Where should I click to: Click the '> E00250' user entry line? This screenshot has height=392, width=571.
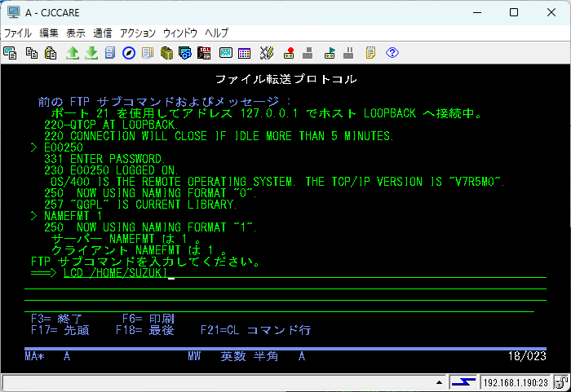57,148
